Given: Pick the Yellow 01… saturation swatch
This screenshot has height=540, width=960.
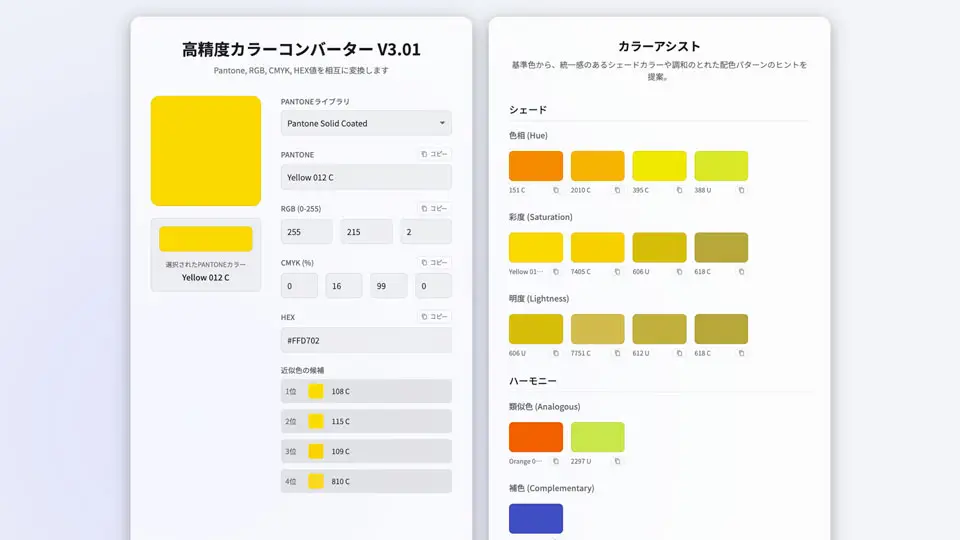Looking at the screenshot, I should point(536,247).
